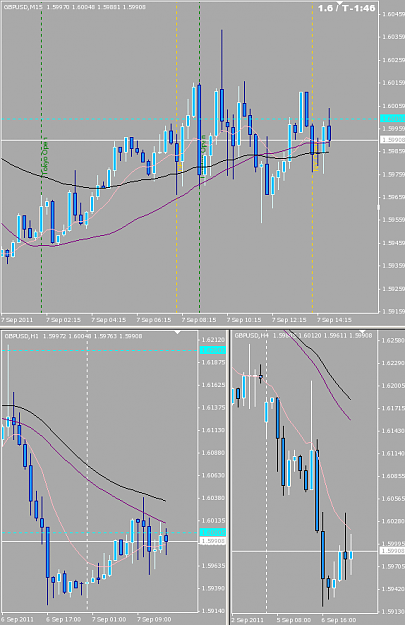
Task: Click the '6 Sep 16:00' time label on H4
Action: 339,620
